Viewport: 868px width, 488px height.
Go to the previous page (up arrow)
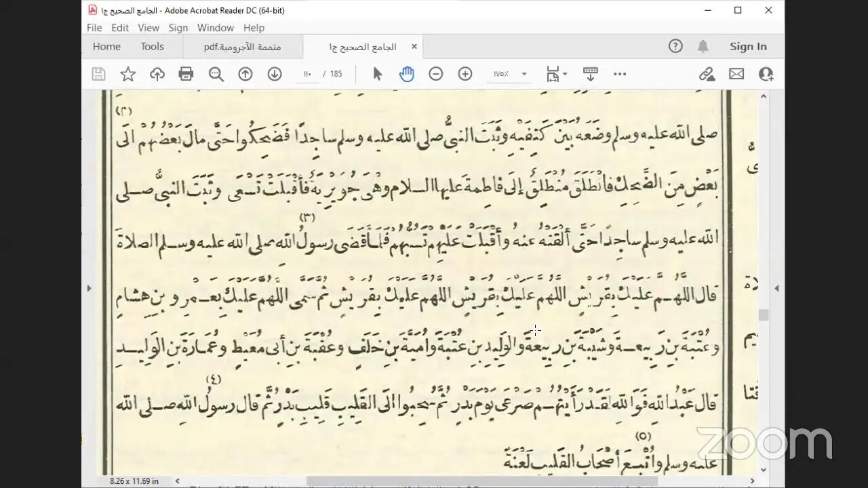tap(245, 74)
